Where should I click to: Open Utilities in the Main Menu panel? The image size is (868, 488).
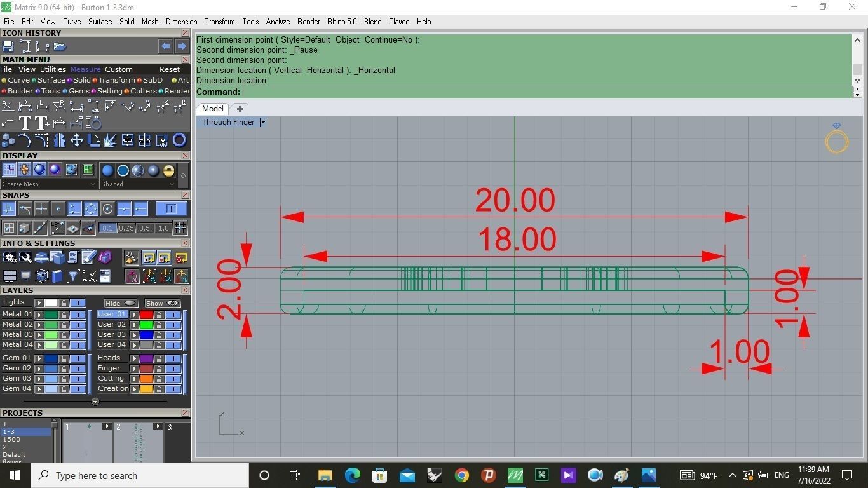tap(53, 69)
